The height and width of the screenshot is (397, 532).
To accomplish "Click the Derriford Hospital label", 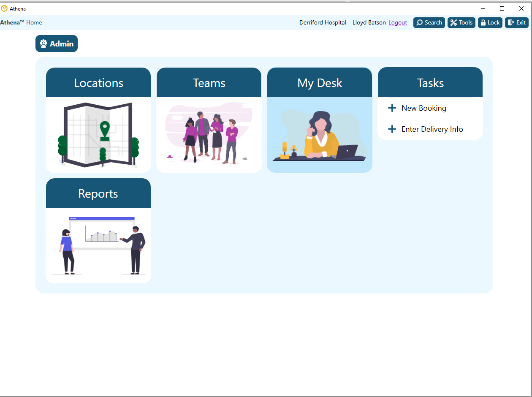I will [x=323, y=23].
